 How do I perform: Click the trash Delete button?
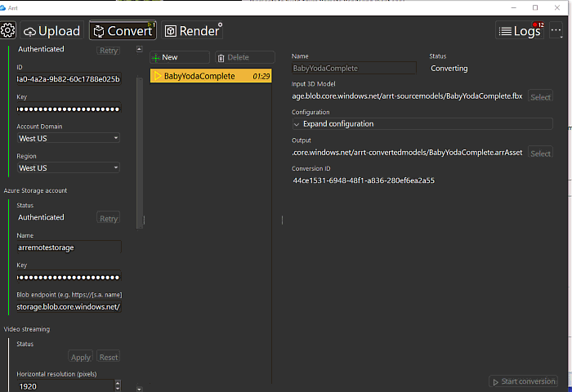(244, 57)
